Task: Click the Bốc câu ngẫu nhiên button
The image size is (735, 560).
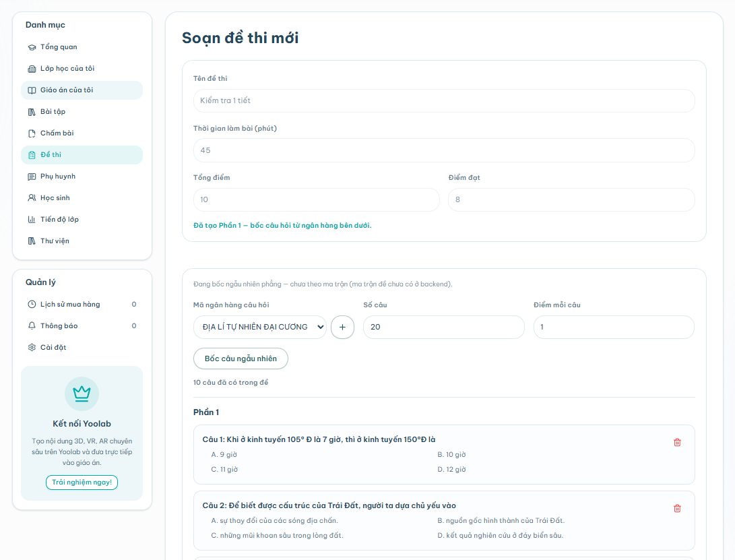Action: pos(241,359)
